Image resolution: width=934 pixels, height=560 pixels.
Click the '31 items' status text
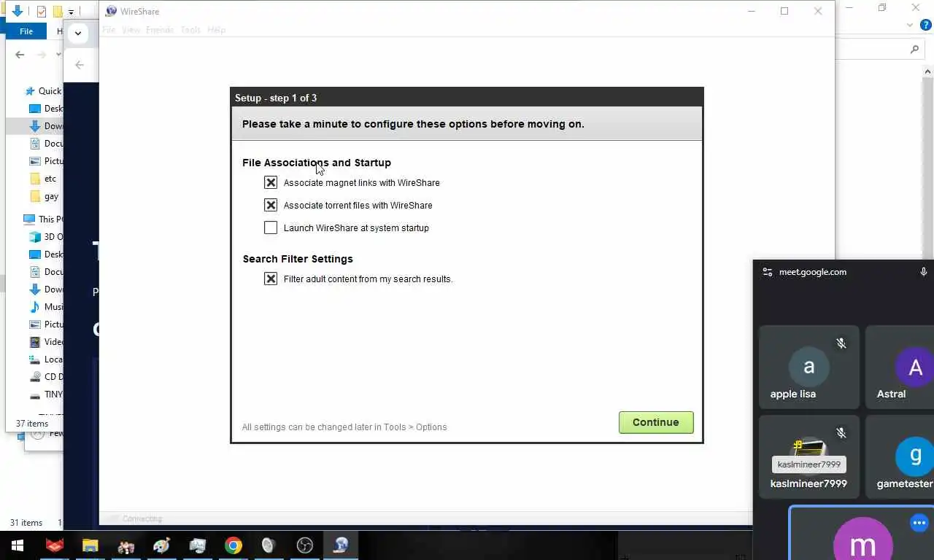point(26,523)
